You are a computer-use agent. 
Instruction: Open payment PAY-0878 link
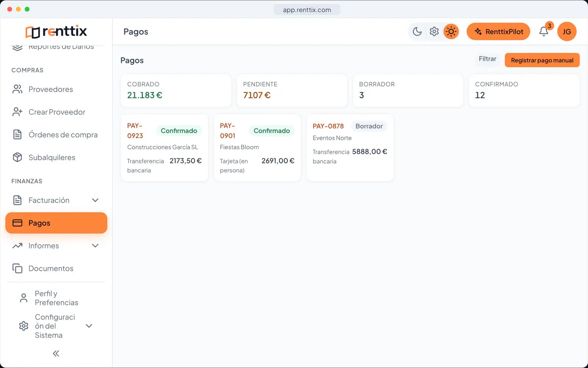click(x=328, y=126)
